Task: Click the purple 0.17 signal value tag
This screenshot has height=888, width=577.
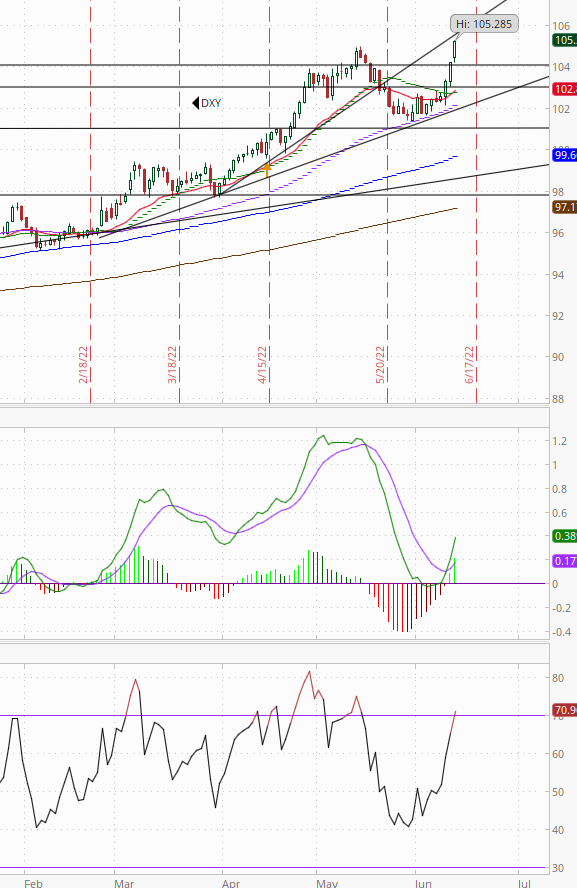Action: 565,561
